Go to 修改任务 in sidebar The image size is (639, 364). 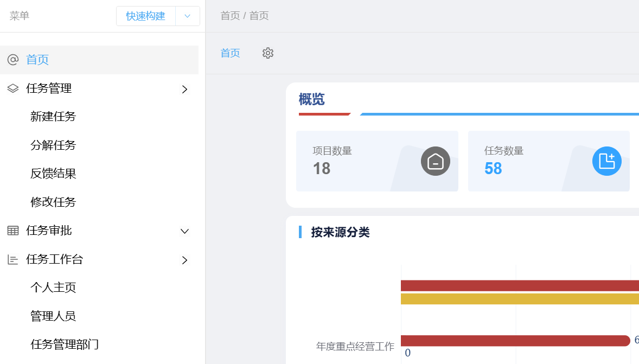(x=53, y=202)
